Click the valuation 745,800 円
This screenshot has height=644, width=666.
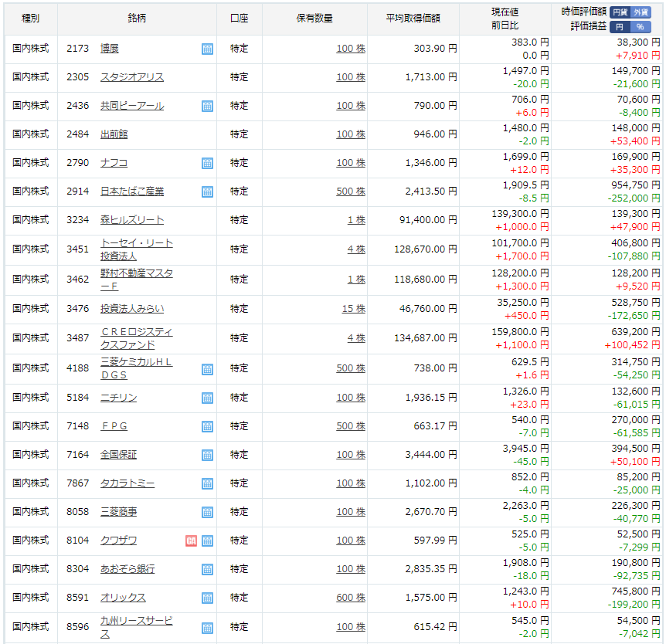coord(636,591)
